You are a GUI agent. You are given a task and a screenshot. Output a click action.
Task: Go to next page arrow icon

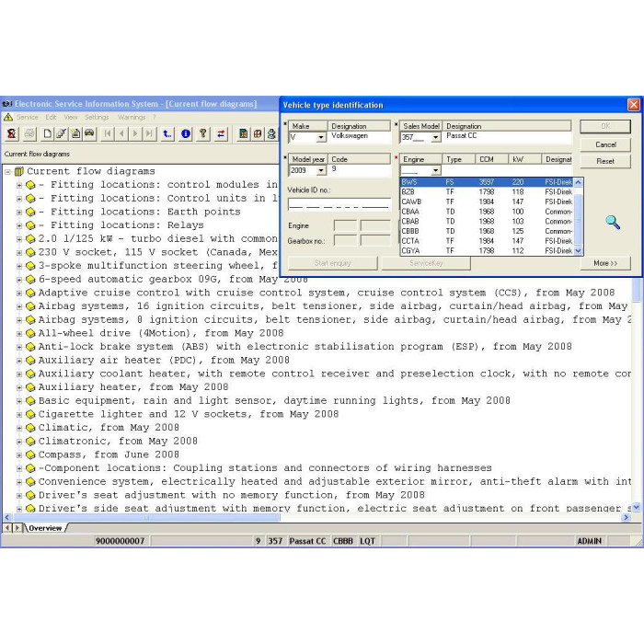(x=135, y=134)
